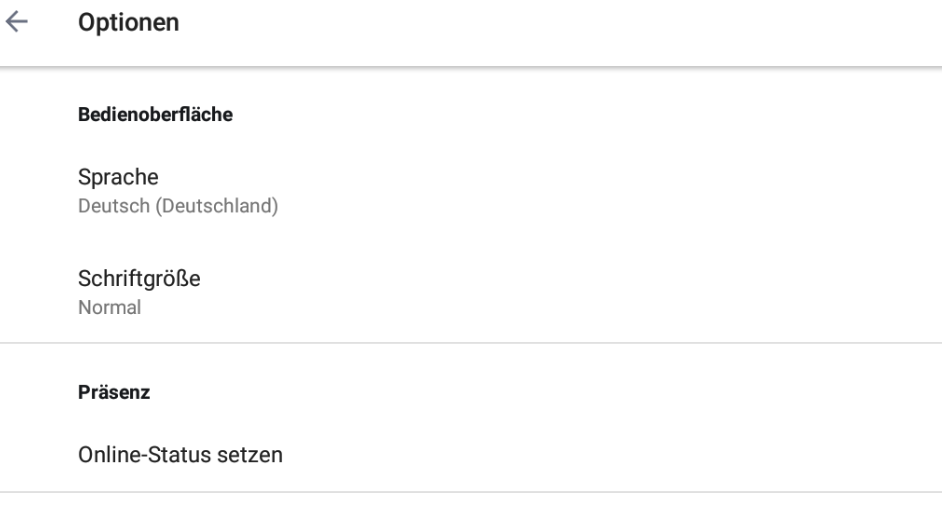
Task: Select the Normal font size value
Action: click(109, 308)
